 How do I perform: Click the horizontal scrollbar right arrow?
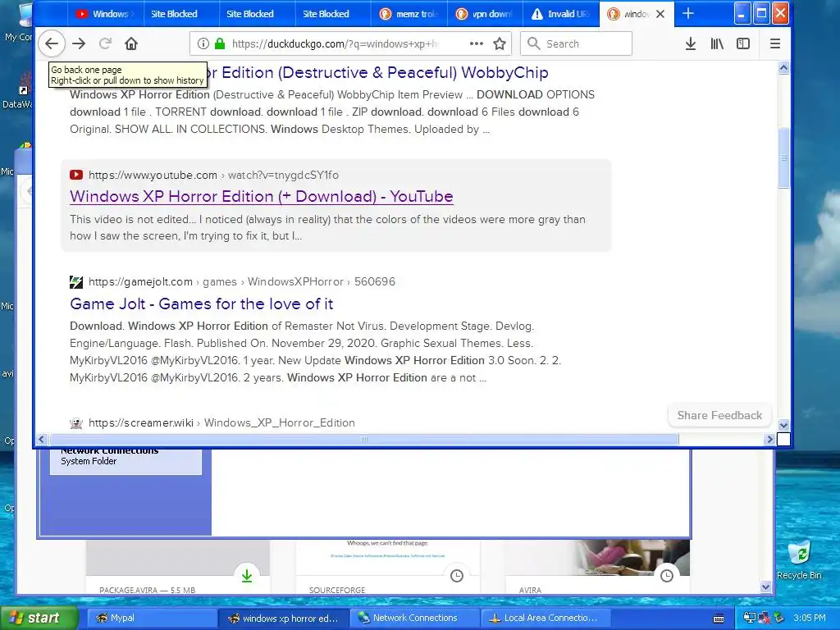tap(769, 440)
